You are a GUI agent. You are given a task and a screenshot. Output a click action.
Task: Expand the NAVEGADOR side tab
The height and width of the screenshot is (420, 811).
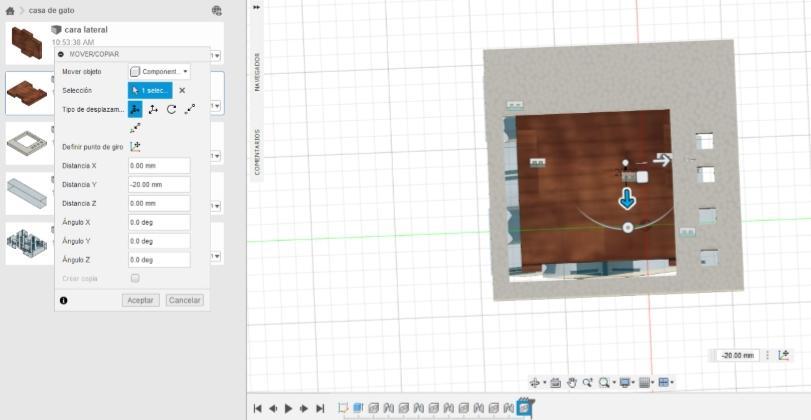coord(257,72)
